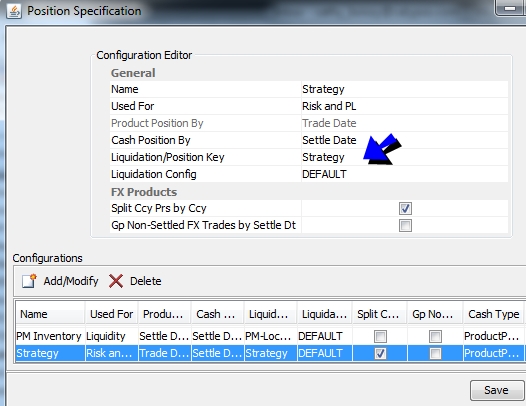Image resolution: width=526 pixels, height=406 pixels.
Task: Edit the Name field value Strategy
Action: coord(405,89)
